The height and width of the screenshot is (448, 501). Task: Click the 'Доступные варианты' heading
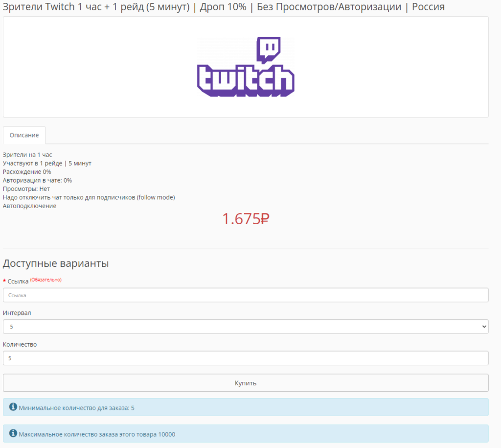(56, 263)
